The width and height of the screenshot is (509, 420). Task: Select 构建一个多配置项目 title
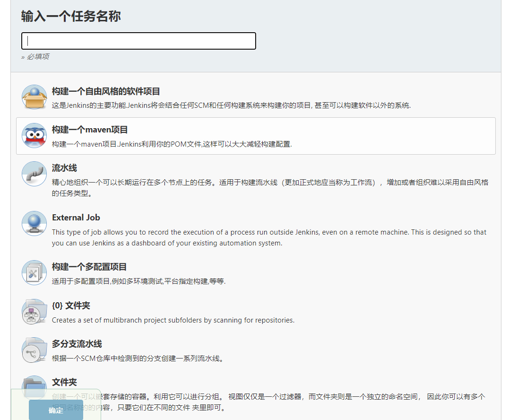coord(89,267)
